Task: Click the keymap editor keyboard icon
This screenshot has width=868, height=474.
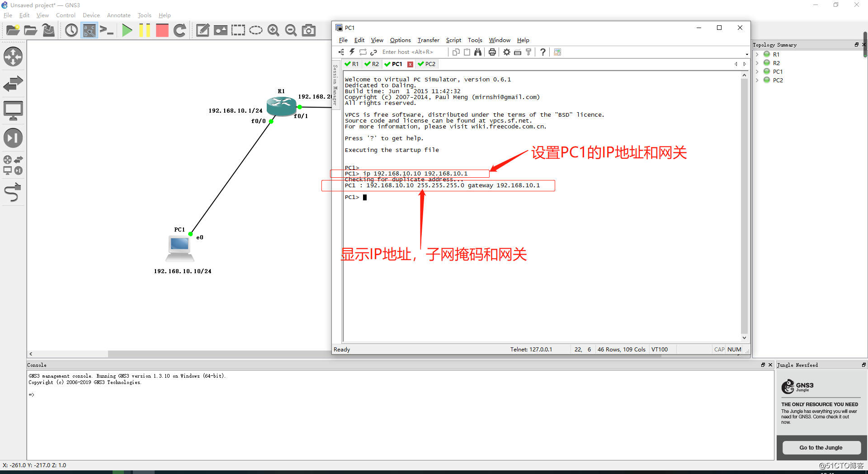Action: tap(518, 52)
